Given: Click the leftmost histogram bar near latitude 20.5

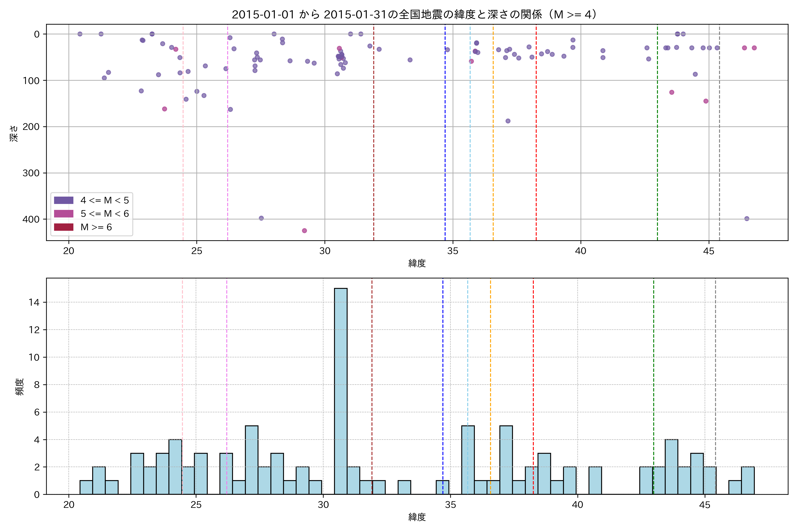Looking at the screenshot, I should (86, 487).
